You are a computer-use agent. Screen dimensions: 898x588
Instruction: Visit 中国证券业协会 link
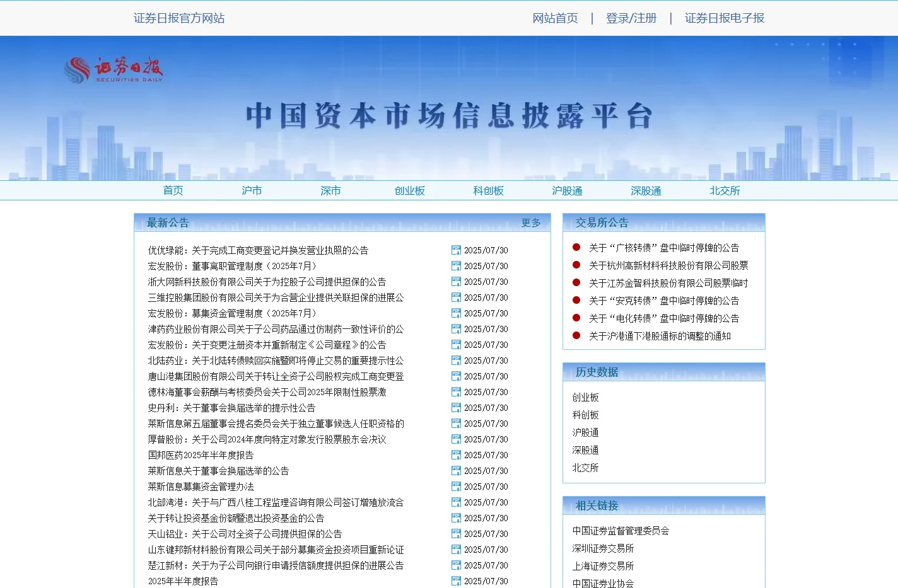tap(603, 583)
